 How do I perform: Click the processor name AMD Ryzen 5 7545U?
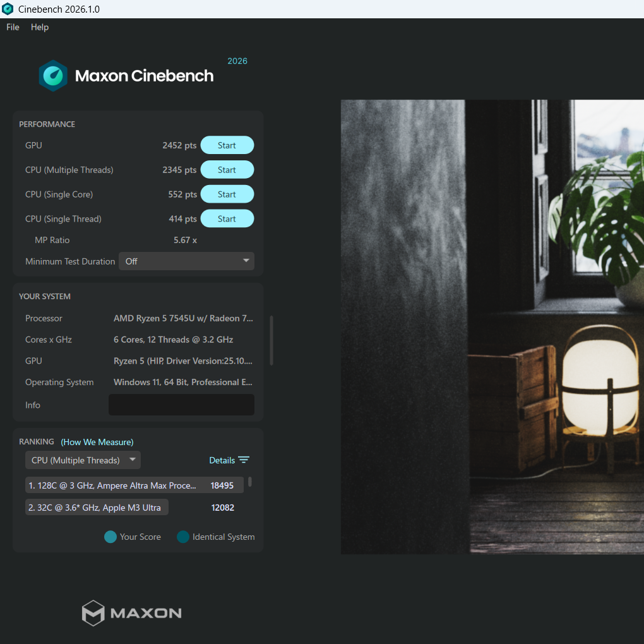(183, 318)
